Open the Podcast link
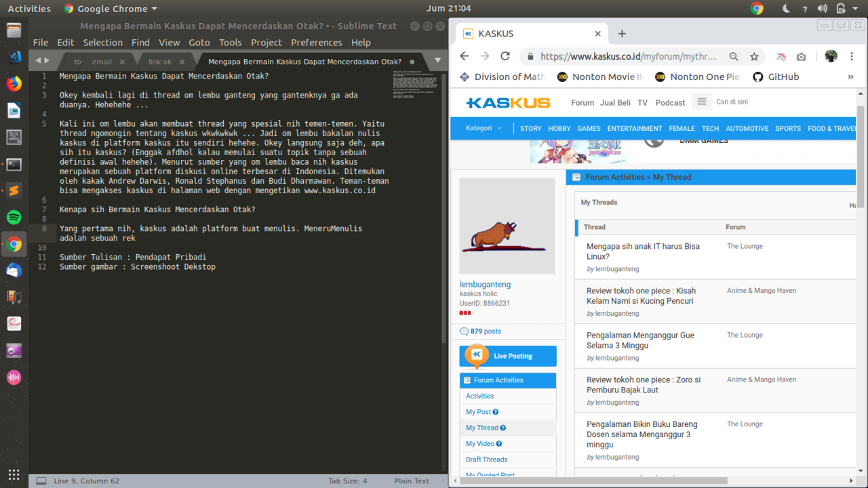This screenshot has width=868, height=488. [670, 102]
